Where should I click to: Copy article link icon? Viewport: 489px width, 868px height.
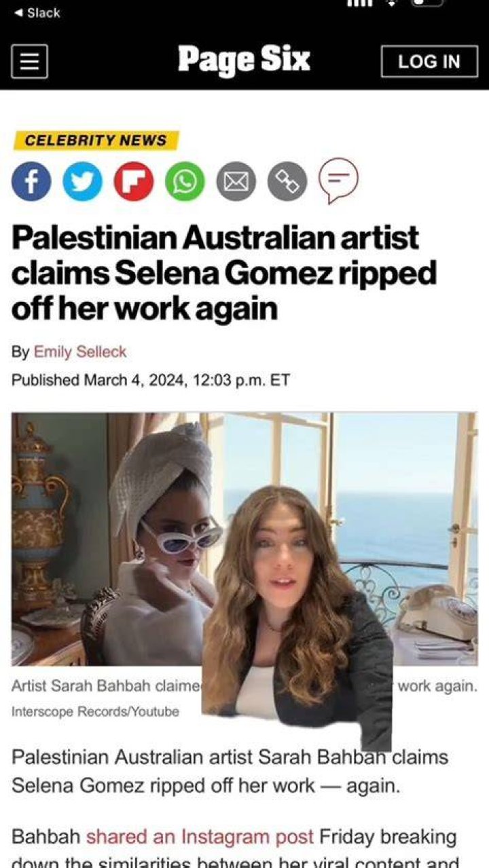tap(287, 181)
